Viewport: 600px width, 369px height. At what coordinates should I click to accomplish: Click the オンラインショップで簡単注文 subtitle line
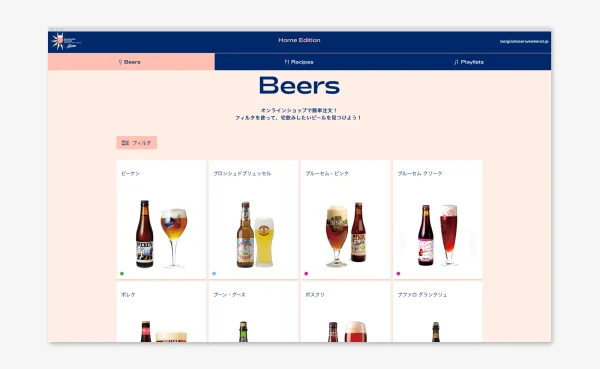pyautogui.click(x=299, y=110)
